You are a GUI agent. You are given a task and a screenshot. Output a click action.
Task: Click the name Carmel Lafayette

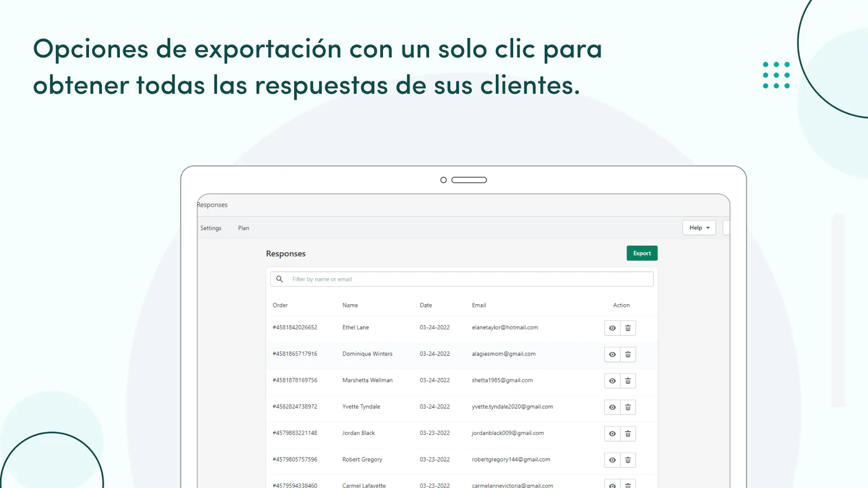[364, 485]
